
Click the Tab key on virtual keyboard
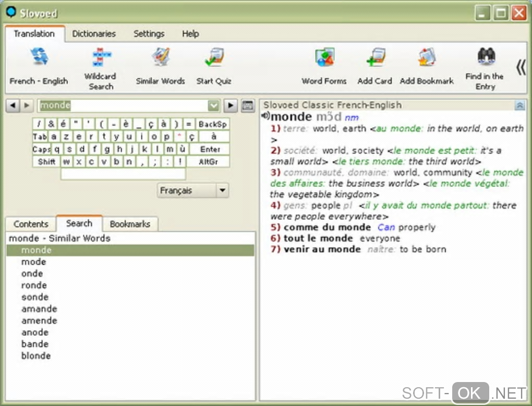coord(40,137)
